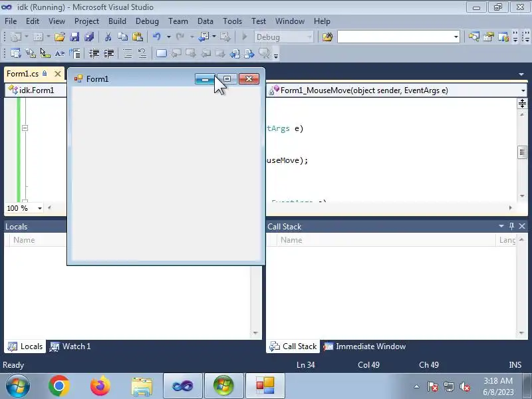The width and height of the screenshot is (532, 399).
Task: Switch to the Locals tab
Action: (25, 346)
